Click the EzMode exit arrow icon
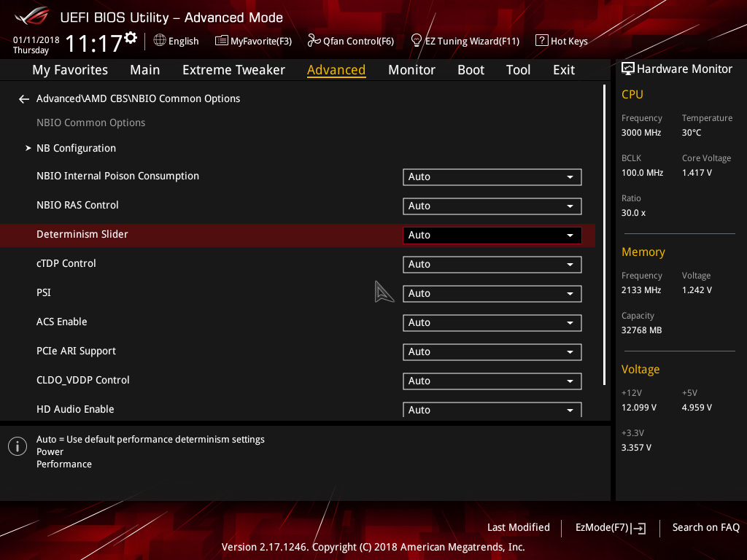Viewport: 747px width, 560px height. pyautogui.click(x=638, y=528)
